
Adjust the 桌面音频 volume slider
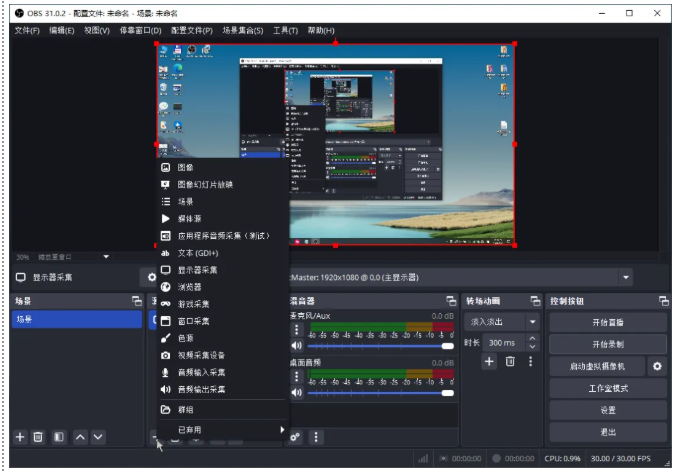click(x=380, y=393)
